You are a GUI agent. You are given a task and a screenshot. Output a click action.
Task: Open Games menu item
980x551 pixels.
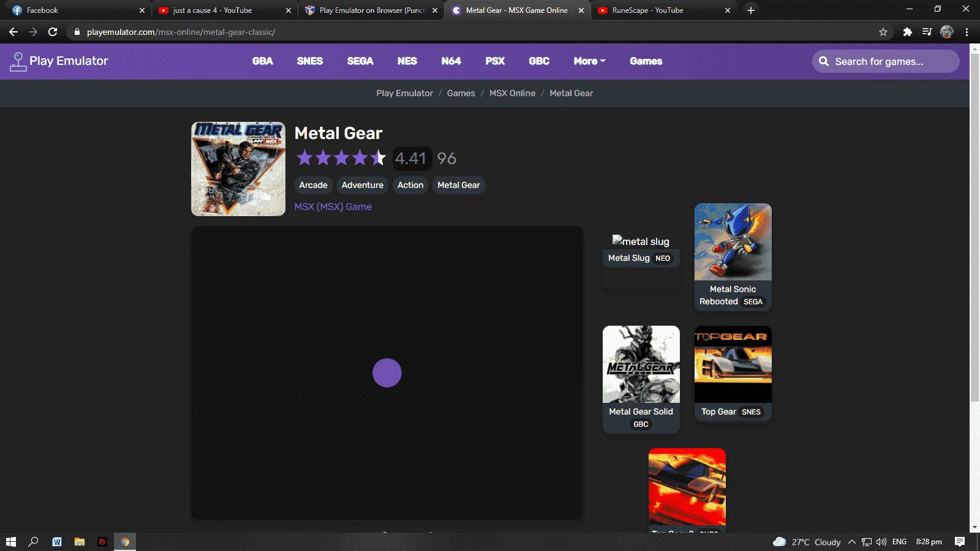tap(646, 61)
